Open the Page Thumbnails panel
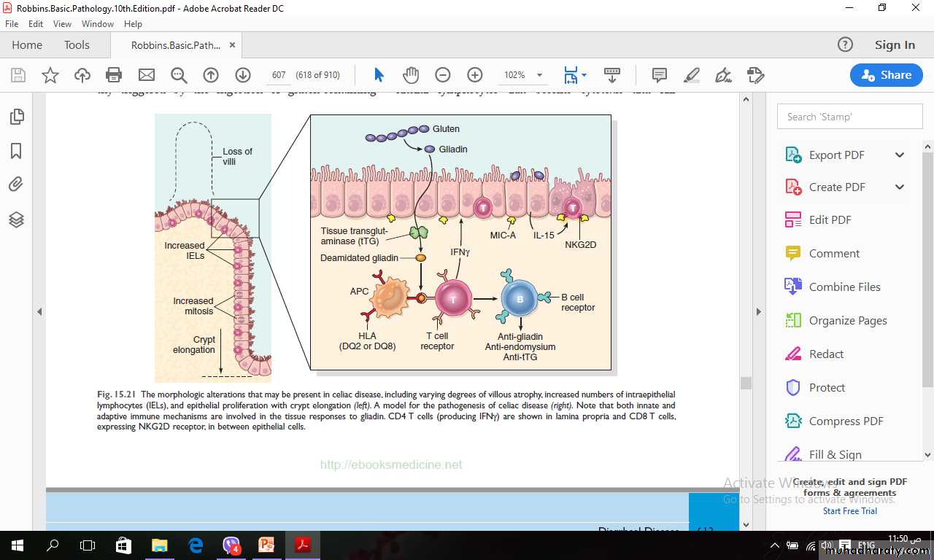The image size is (934, 560). pos(16,117)
